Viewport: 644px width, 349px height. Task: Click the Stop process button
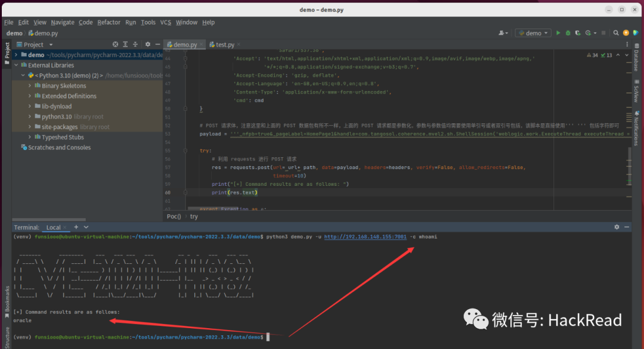603,33
